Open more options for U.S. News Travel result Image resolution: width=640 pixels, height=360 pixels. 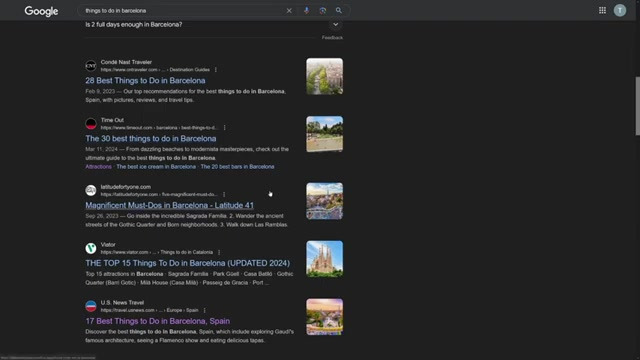(204, 310)
